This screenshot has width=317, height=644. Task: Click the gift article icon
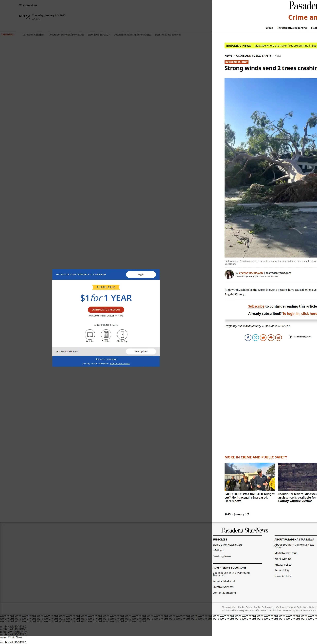tap(279, 337)
